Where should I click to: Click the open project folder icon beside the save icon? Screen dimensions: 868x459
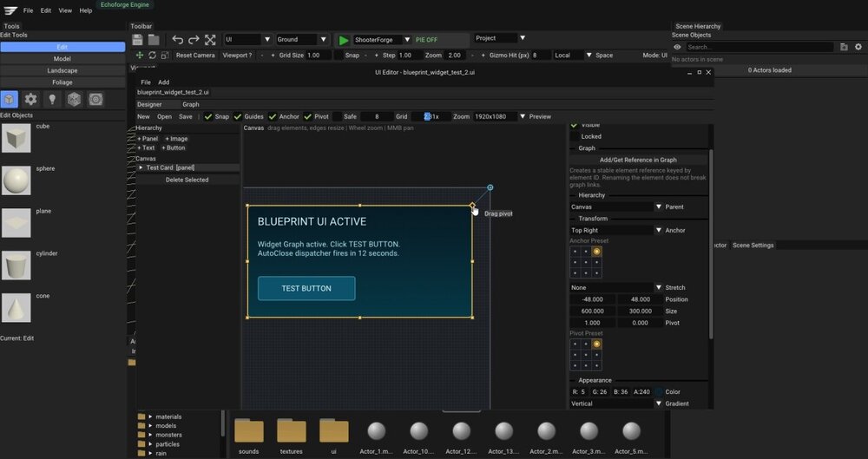pyautogui.click(x=154, y=40)
